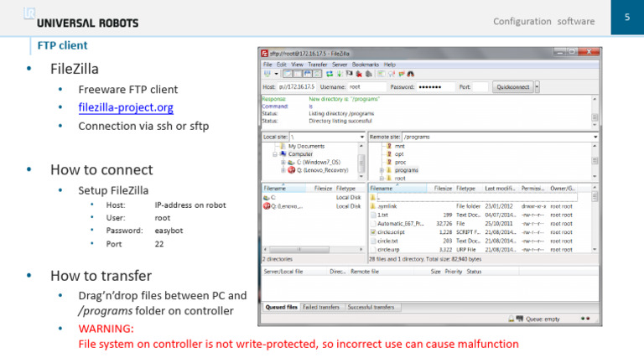This screenshot has width=644, height=363.
Task: Click the Cancel current operation flag icon
Action: tap(349, 74)
